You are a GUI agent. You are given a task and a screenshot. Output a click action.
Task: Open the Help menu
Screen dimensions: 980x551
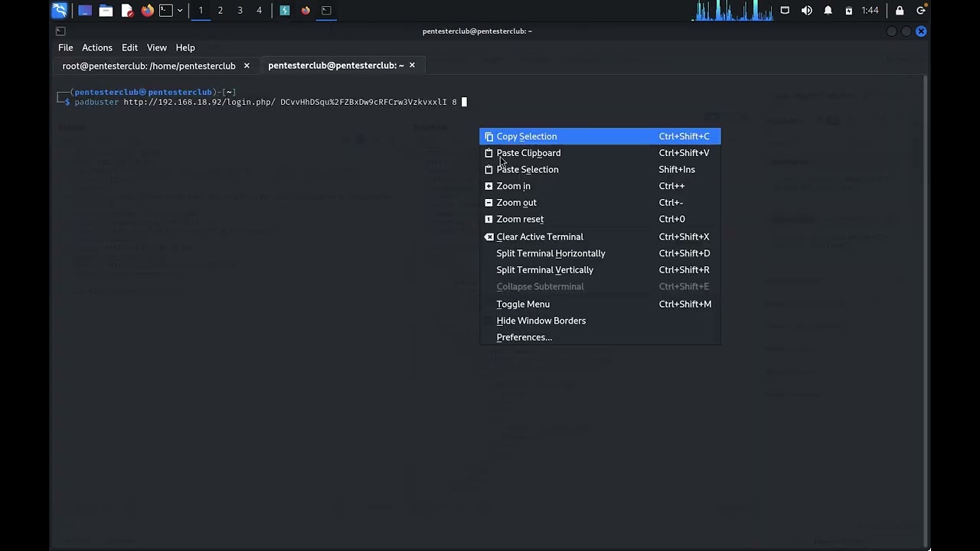[185, 47]
